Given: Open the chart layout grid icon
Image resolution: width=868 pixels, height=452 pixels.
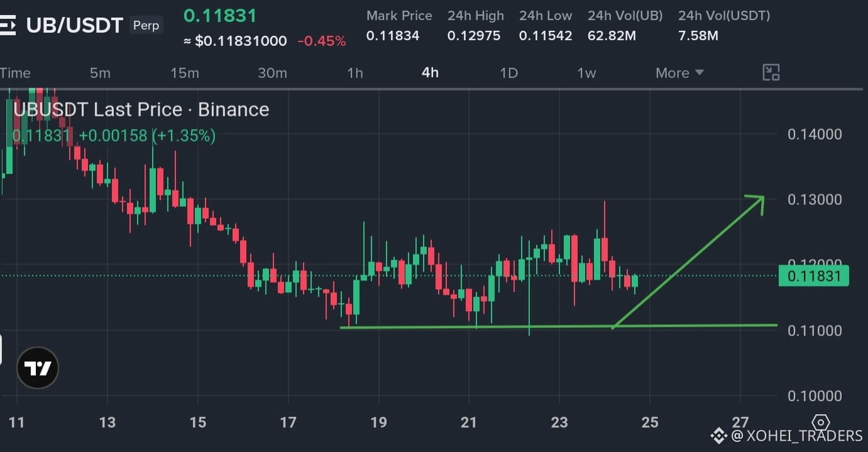Looking at the screenshot, I should (x=771, y=72).
